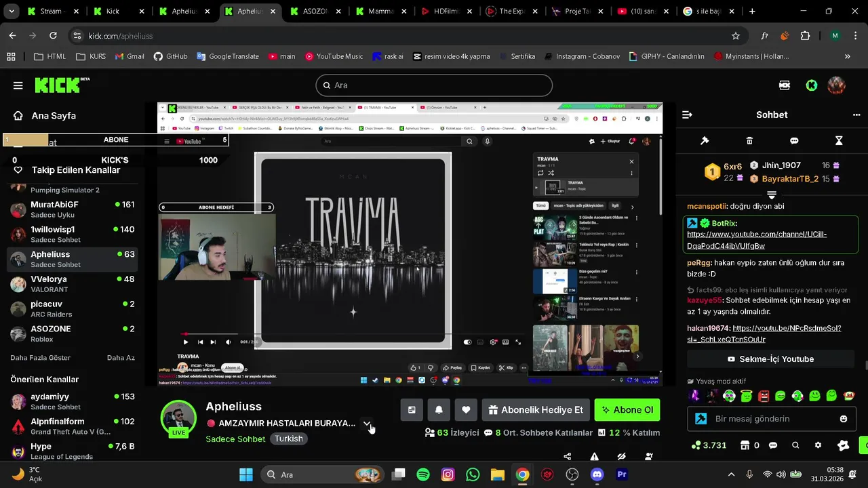Toggle follow heart for Apheliuss
Screen dimensions: 868x488
click(x=466, y=410)
